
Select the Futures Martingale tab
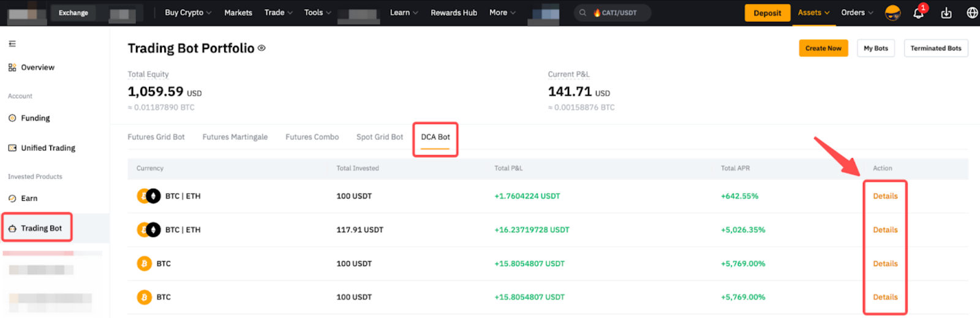pyautogui.click(x=235, y=137)
